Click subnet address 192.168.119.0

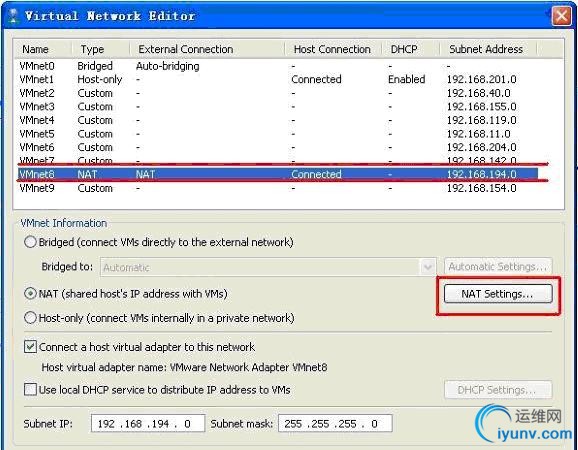coord(481,120)
